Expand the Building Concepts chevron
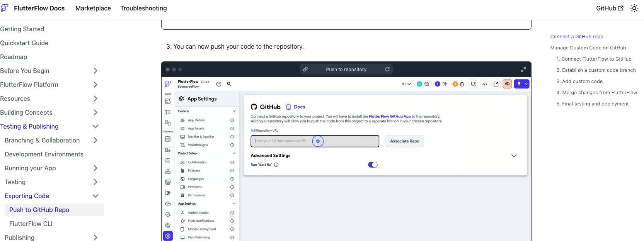The height and width of the screenshot is (241, 644). click(x=95, y=112)
